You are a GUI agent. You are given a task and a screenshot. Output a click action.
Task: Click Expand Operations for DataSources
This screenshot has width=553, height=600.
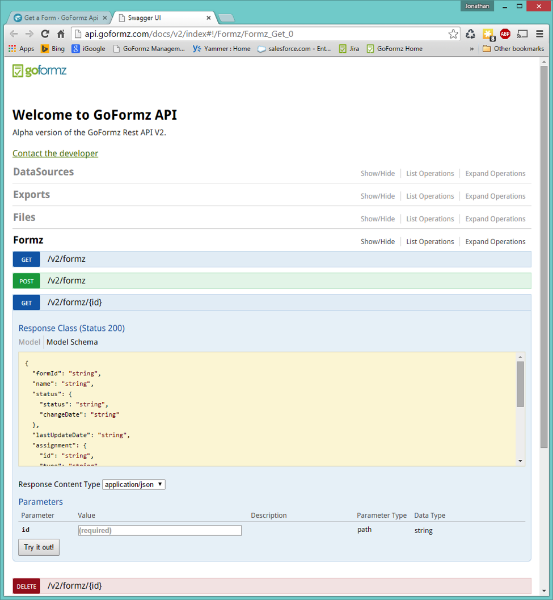click(495, 174)
